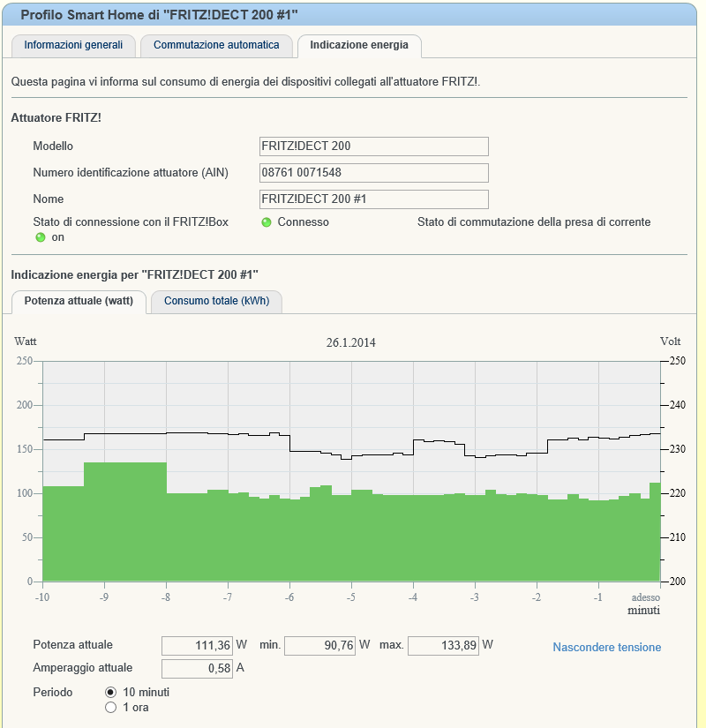The image size is (706, 728).
Task: Click the AIN number input field
Action: click(x=374, y=173)
